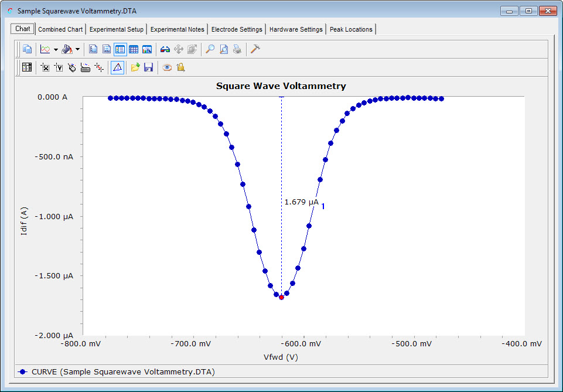563x392 pixels.
Task: Click the Square Wave Voltammetry chart title
Action: (x=281, y=86)
